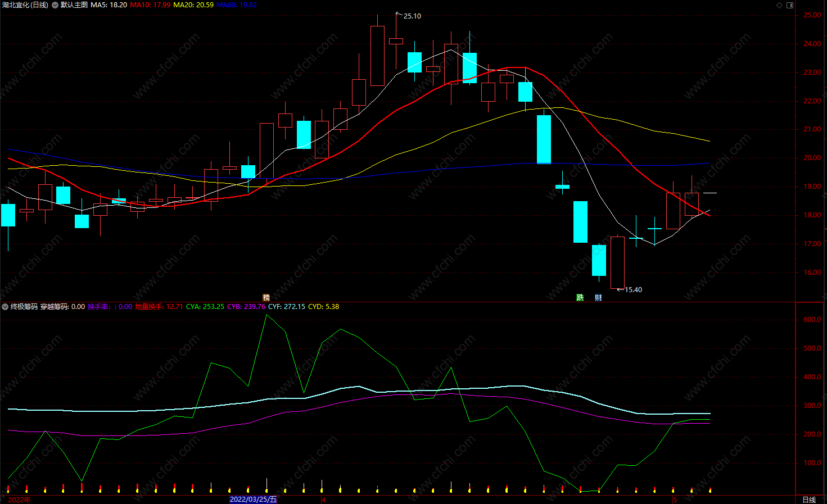Click the CYD: 5.38 value
827x504 pixels.
tap(324, 307)
